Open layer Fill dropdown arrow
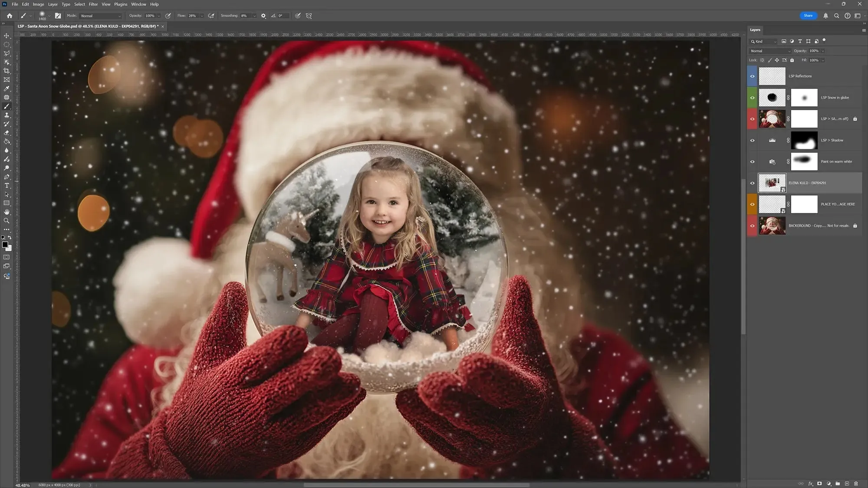The height and width of the screenshot is (488, 868). click(822, 60)
